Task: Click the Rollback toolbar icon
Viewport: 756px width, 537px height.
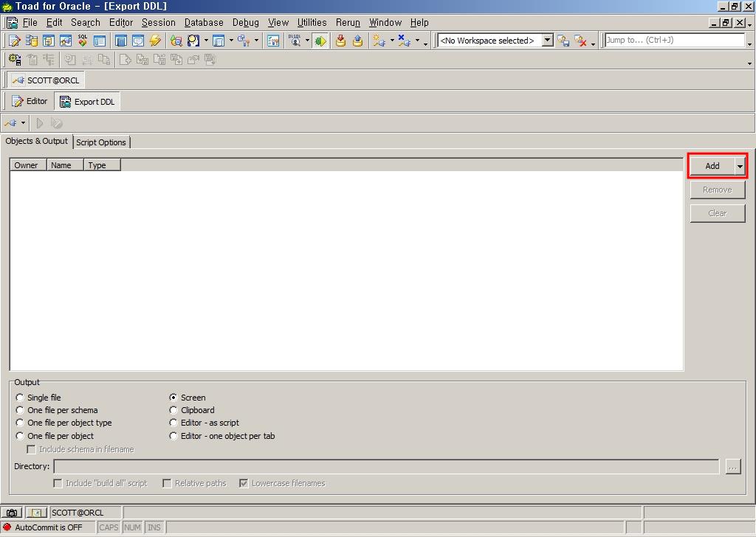Action: point(357,41)
